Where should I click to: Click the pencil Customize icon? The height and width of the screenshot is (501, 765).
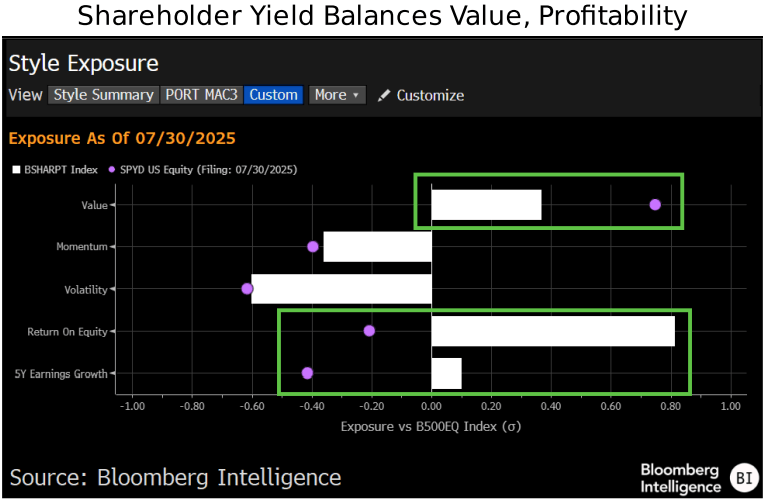(384, 96)
